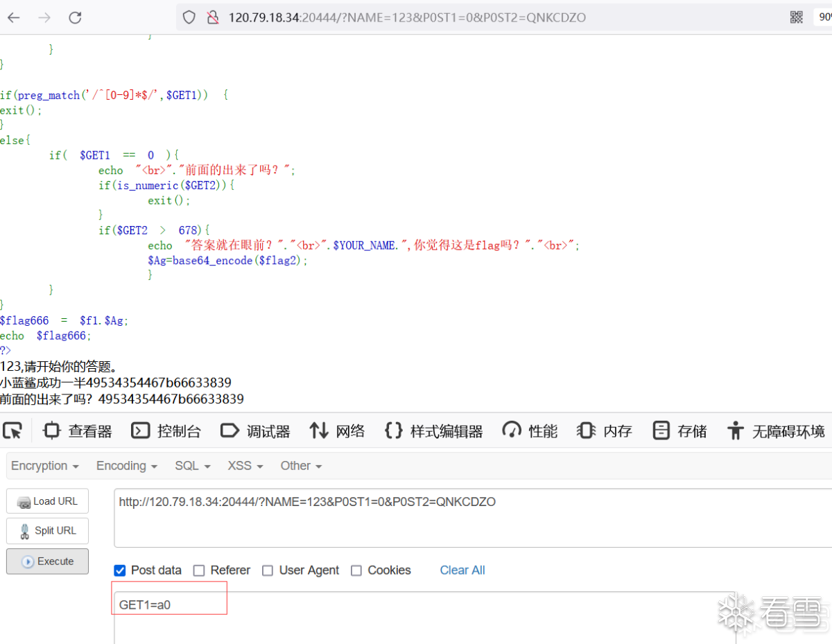Click into the post data field containing GET1=a0
832x644 pixels.
point(424,617)
